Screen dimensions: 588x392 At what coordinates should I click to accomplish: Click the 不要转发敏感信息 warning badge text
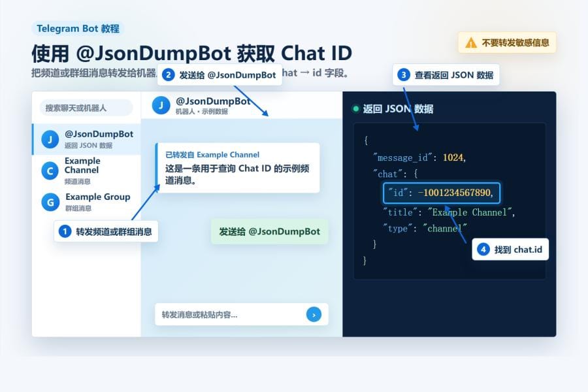coord(515,42)
